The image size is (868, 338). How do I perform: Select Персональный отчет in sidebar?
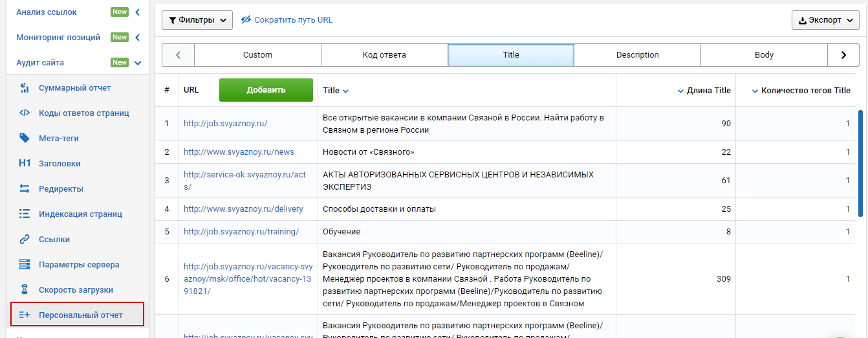(81, 315)
